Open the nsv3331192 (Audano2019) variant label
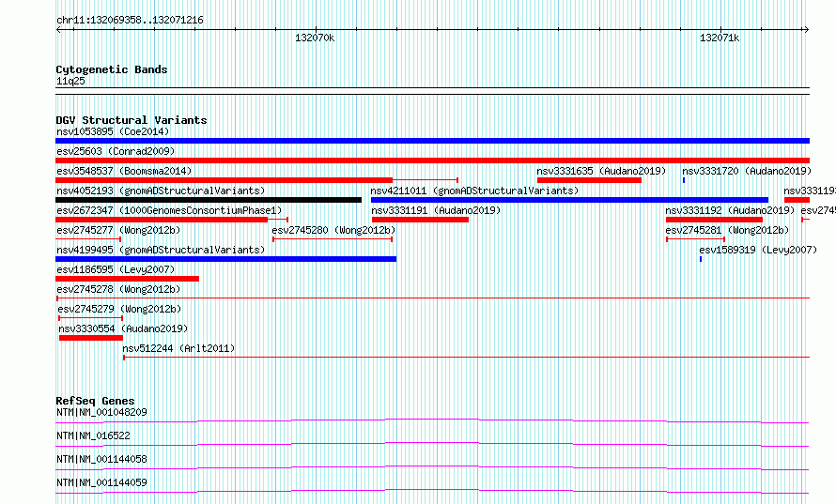 (730, 210)
